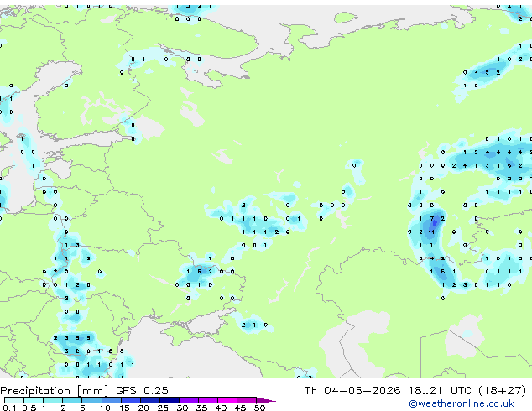
Task: Click the "[mm]" unit label
Action: click(92, 391)
